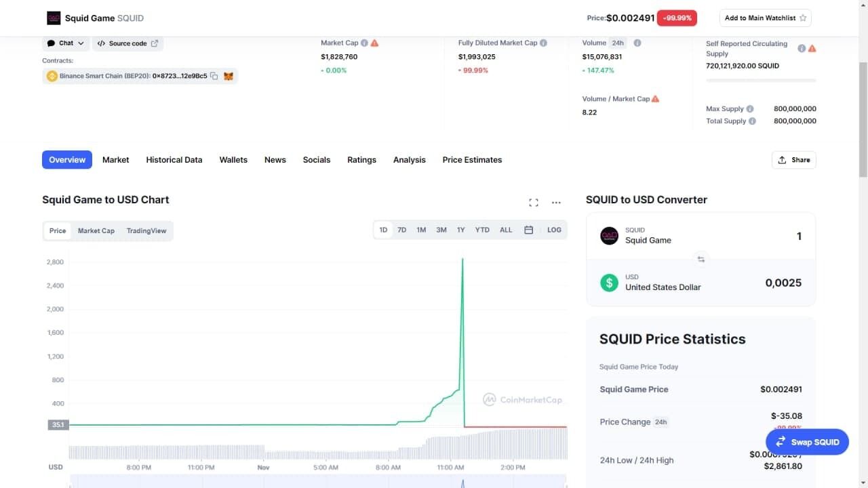The height and width of the screenshot is (488, 868).
Task: Click the 720,121,920.00 SQUID supply value
Action: click(x=743, y=66)
